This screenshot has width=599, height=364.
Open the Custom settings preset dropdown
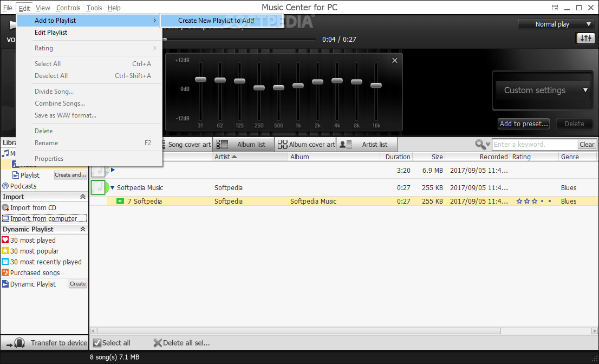tap(542, 90)
